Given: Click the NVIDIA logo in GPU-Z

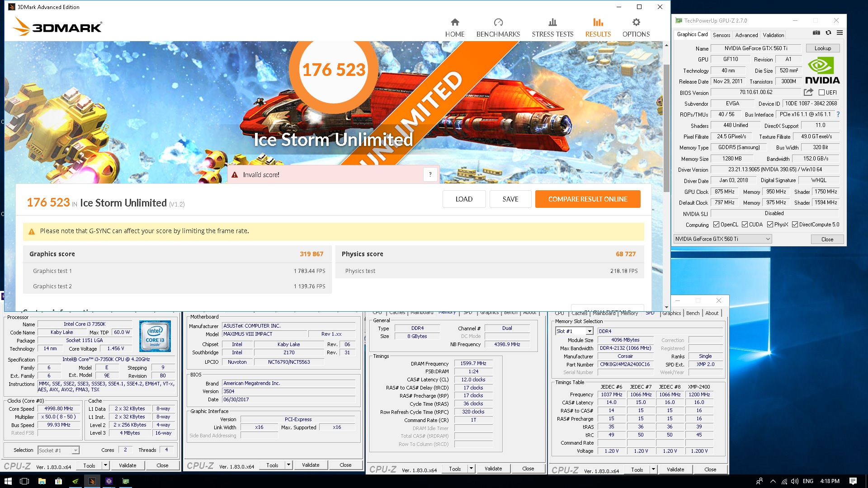Looking at the screenshot, I should [x=822, y=71].
